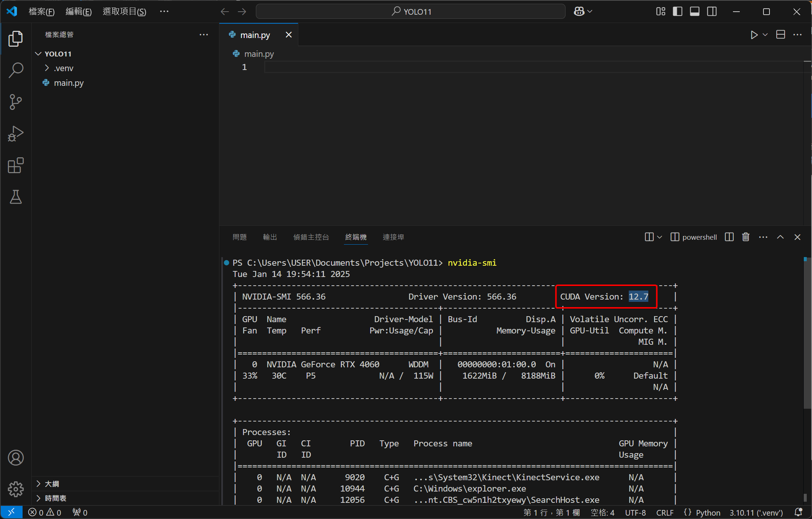The height and width of the screenshot is (519, 812).
Task: Open the Source Control view
Action: pyautogui.click(x=16, y=102)
